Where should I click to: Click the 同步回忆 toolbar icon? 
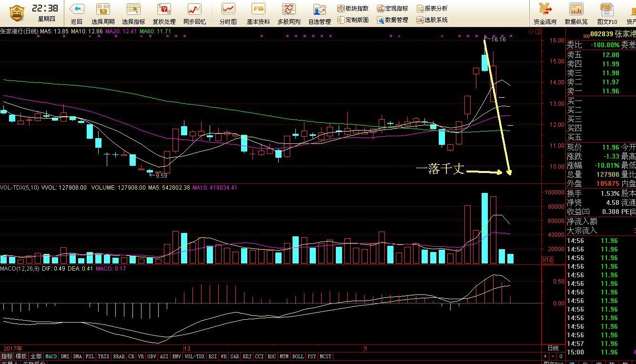coord(194,9)
